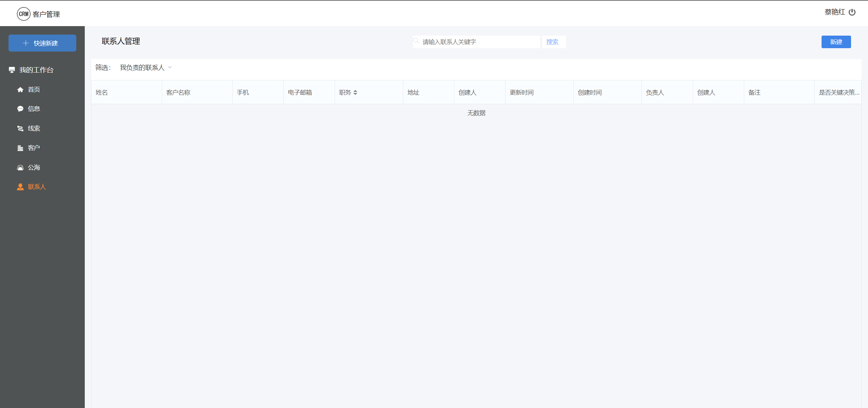Click the building icon beside 客户
The image size is (868, 408).
point(20,148)
